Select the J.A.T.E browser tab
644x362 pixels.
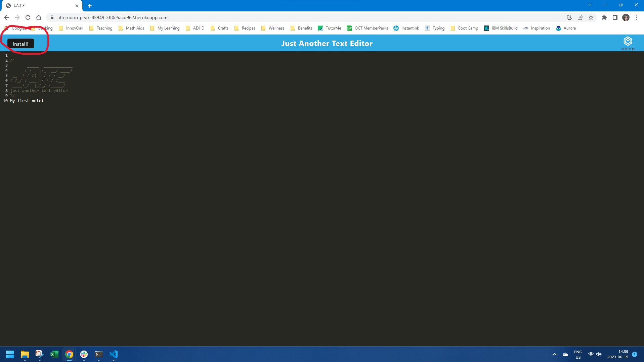pyautogui.click(x=37, y=5)
